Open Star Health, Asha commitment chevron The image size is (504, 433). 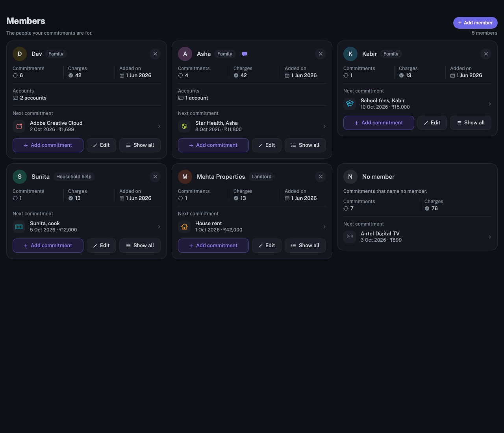324,126
